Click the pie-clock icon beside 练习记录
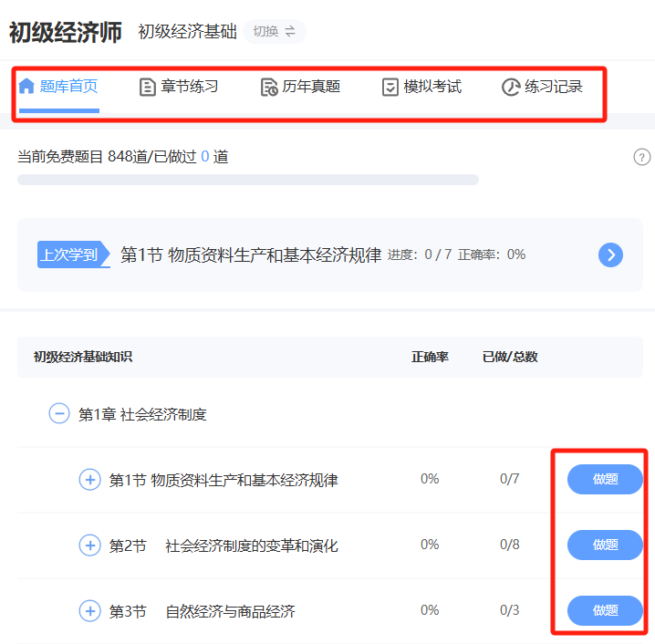Viewport: 655px width, 644px height. [511, 88]
